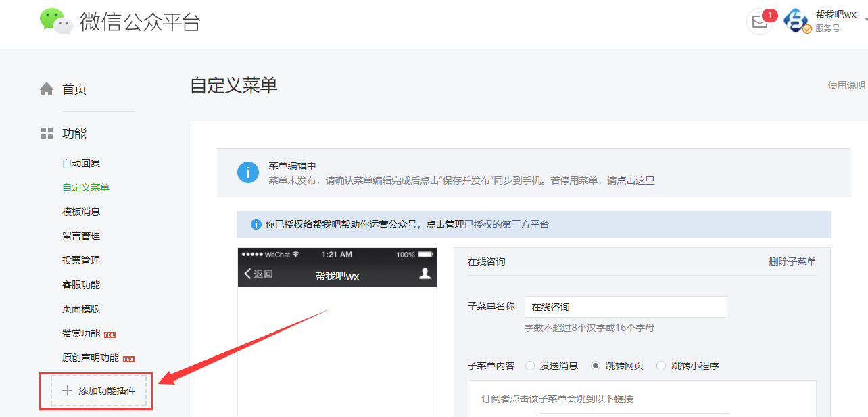868x417 pixels.
Task: Select the 跳转小程序 radio button
Action: 661,366
